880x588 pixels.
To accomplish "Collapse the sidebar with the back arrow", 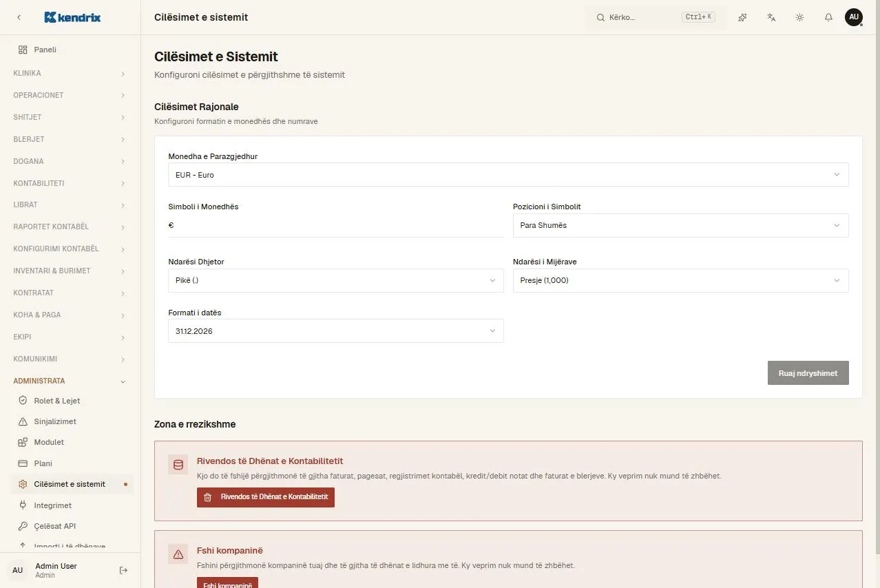I will click(x=19, y=17).
